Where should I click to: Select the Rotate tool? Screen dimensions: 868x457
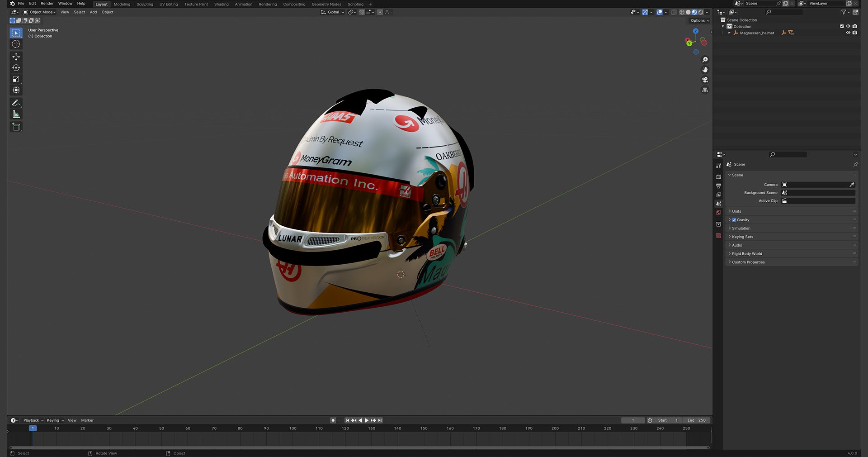point(16,68)
